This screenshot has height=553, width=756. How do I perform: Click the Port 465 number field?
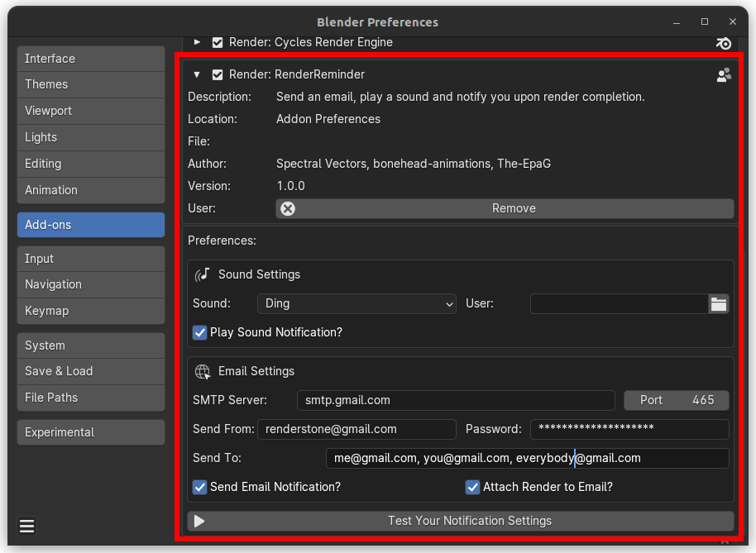(x=677, y=400)
